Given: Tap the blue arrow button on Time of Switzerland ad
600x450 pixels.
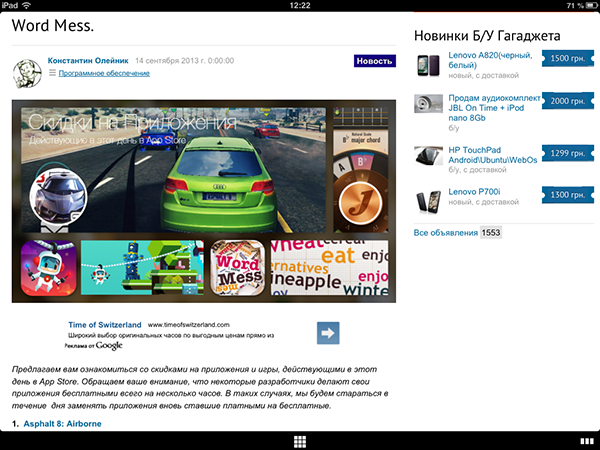Looking at the screenshot, I should click(328, 333).
